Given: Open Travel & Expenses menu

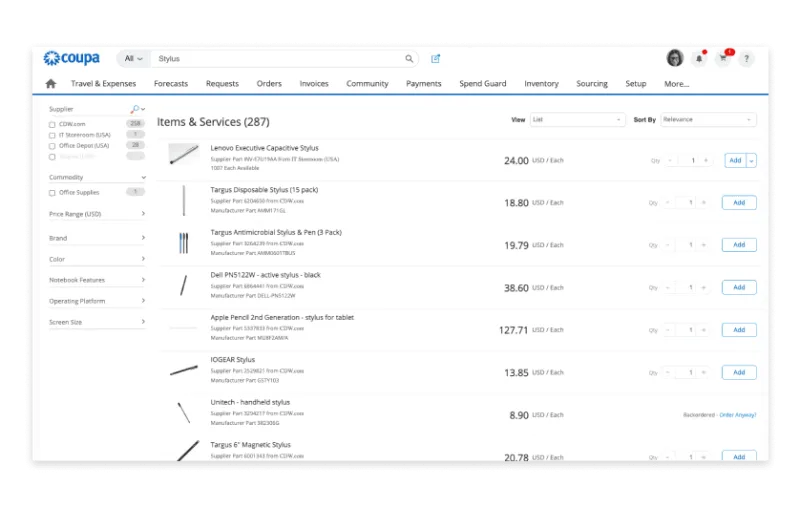Looking at the screenshot, I should (x=104, y=84).
